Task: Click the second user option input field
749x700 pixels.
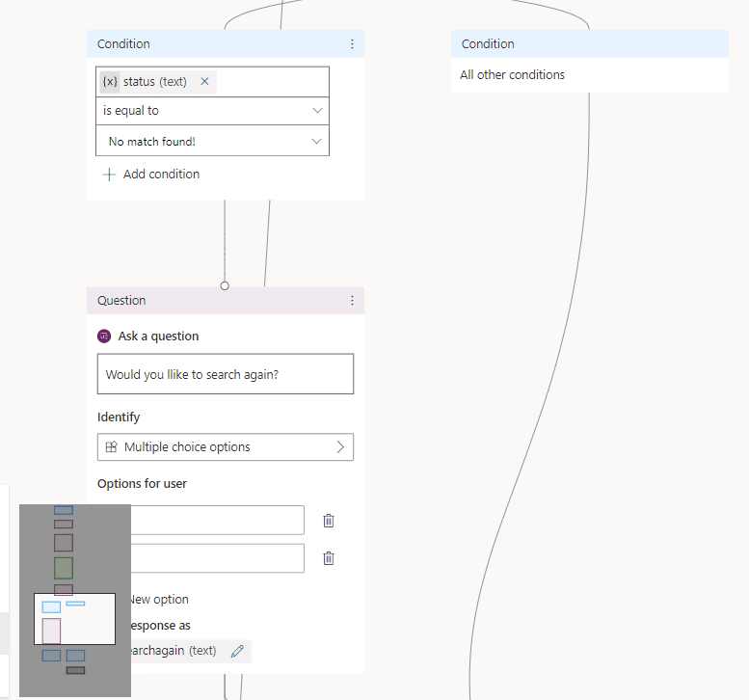Action: pyautogui.click(x=217, y=558)
